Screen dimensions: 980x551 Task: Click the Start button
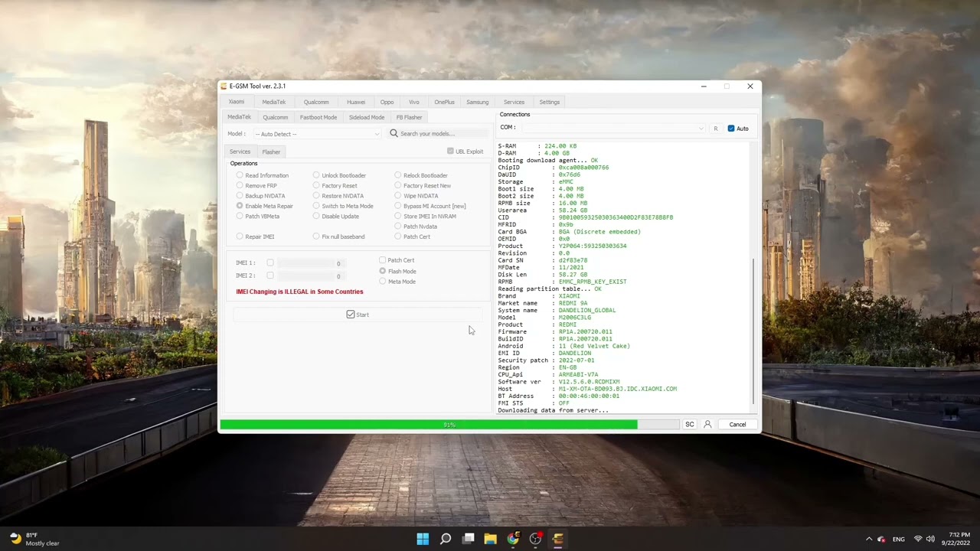358,315
